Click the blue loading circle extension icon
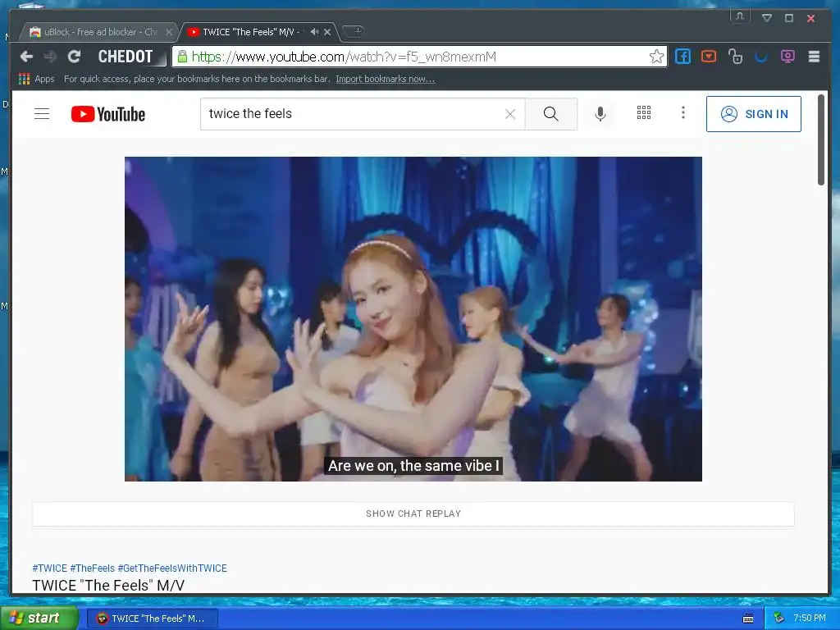840x630 pixels. point(761,57)
